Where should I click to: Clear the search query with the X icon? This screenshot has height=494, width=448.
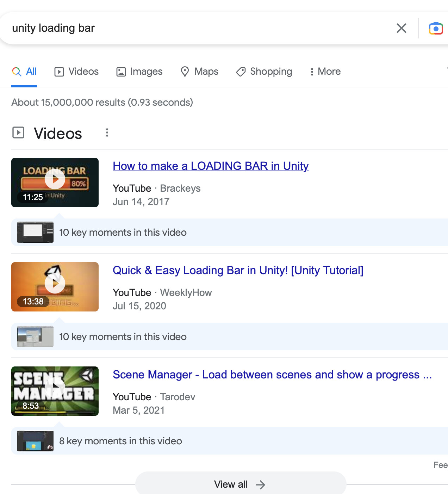pos(401,28)
